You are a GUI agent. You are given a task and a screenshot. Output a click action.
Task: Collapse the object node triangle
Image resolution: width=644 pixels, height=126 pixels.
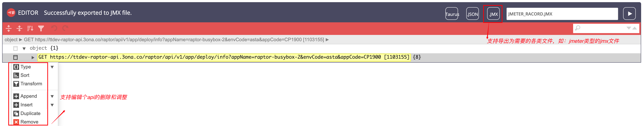[x=24, y=48]
